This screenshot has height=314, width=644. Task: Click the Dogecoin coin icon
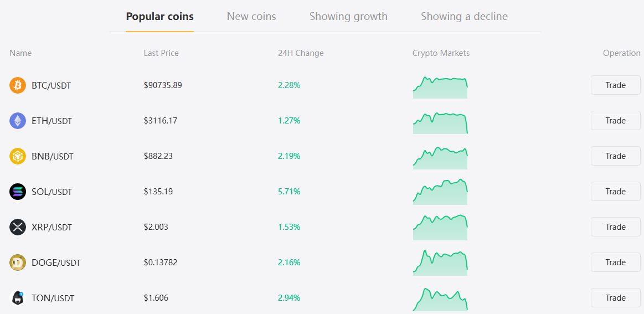click(x=18, y=262)
